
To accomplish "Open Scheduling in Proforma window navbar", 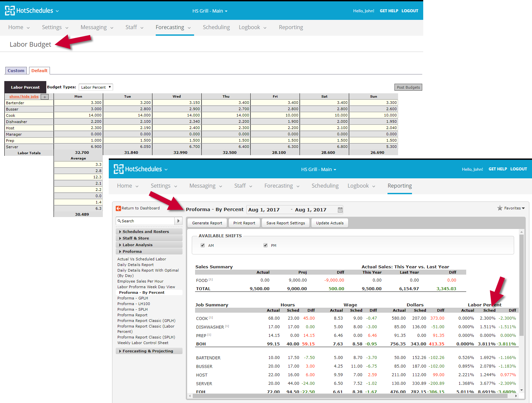I will 325,186.
